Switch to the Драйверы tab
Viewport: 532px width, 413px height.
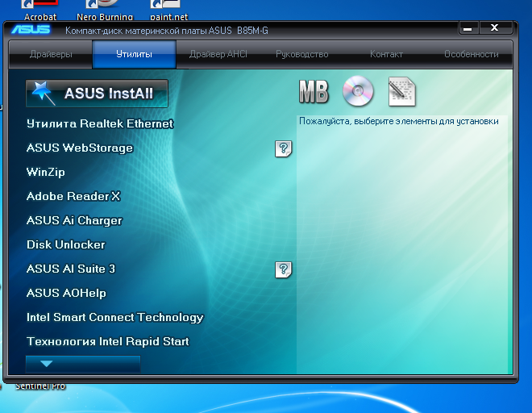tap(51, 54)
